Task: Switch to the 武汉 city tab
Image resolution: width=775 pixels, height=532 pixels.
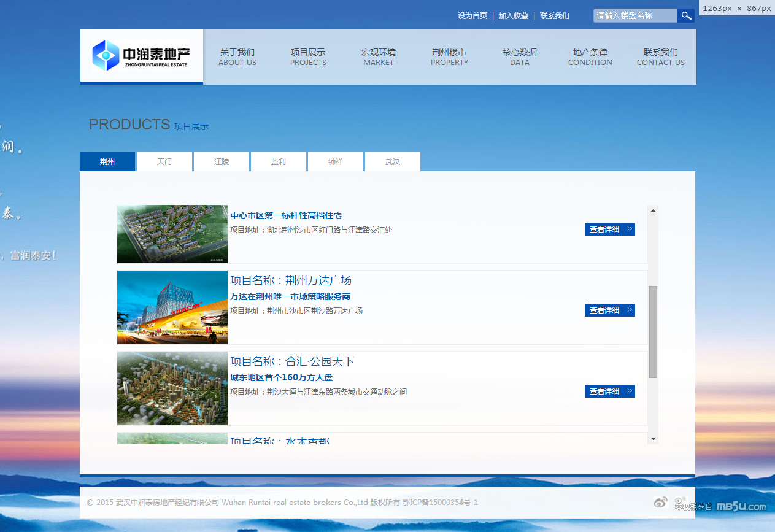Action: (x=393, y=162)
